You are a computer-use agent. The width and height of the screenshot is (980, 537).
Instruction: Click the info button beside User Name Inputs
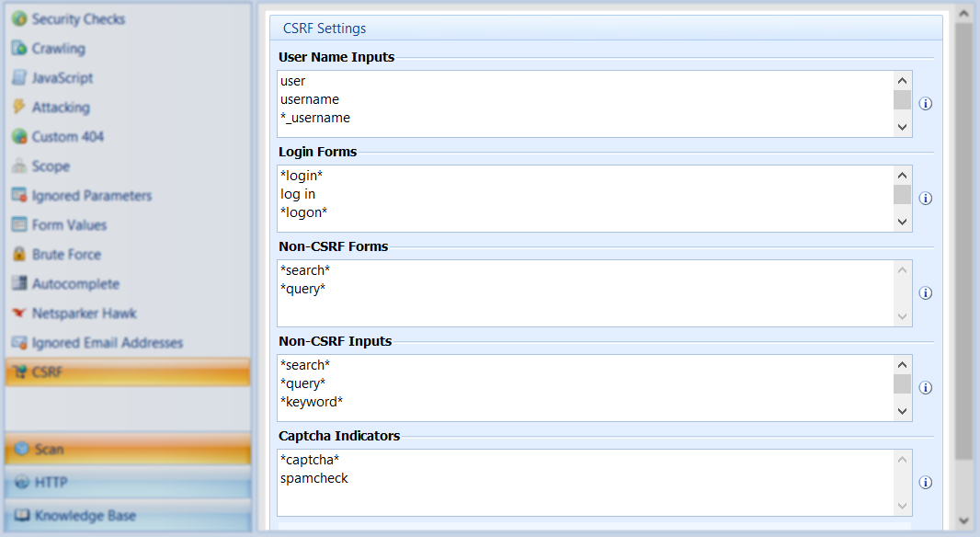coord(926,104)
